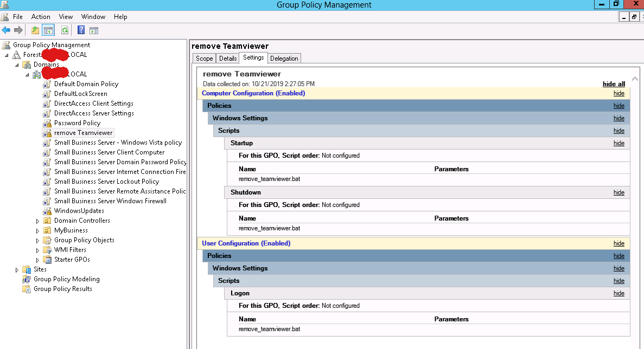Expand the Domain Controllers node
The image size is (644, 349).
pyautogui.click(x=37, y=221)
